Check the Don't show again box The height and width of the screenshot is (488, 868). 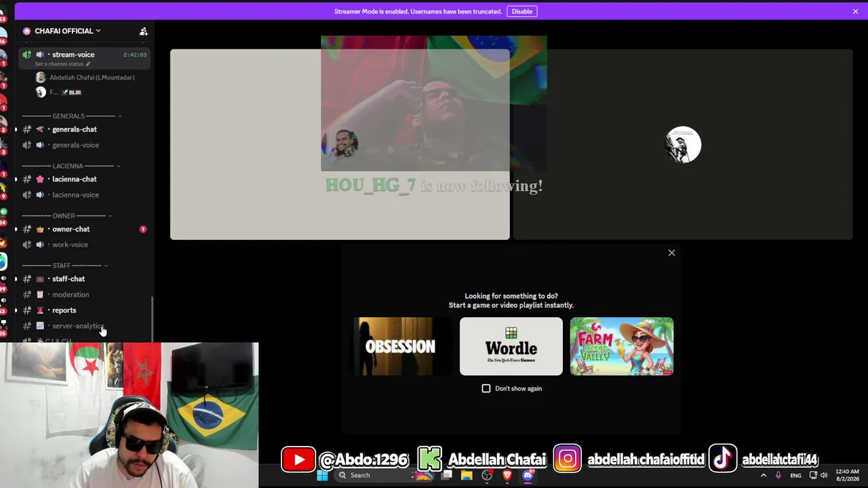pos(486,388)
